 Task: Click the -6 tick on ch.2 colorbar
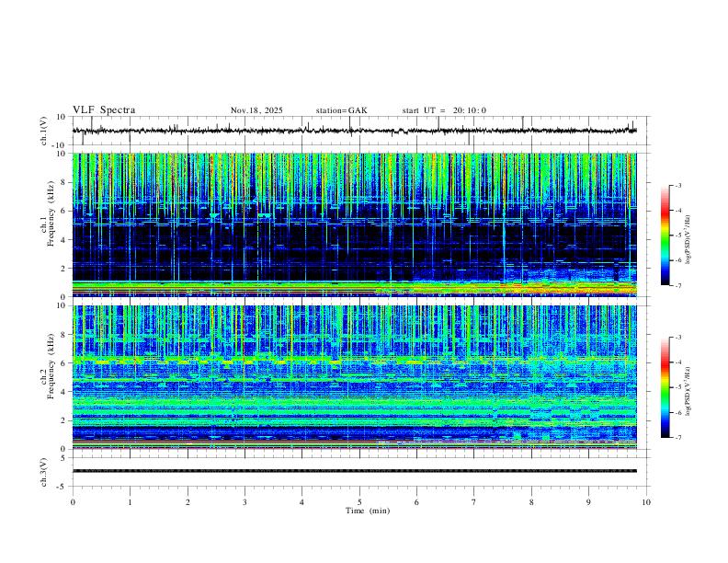(x=677, y=412)
